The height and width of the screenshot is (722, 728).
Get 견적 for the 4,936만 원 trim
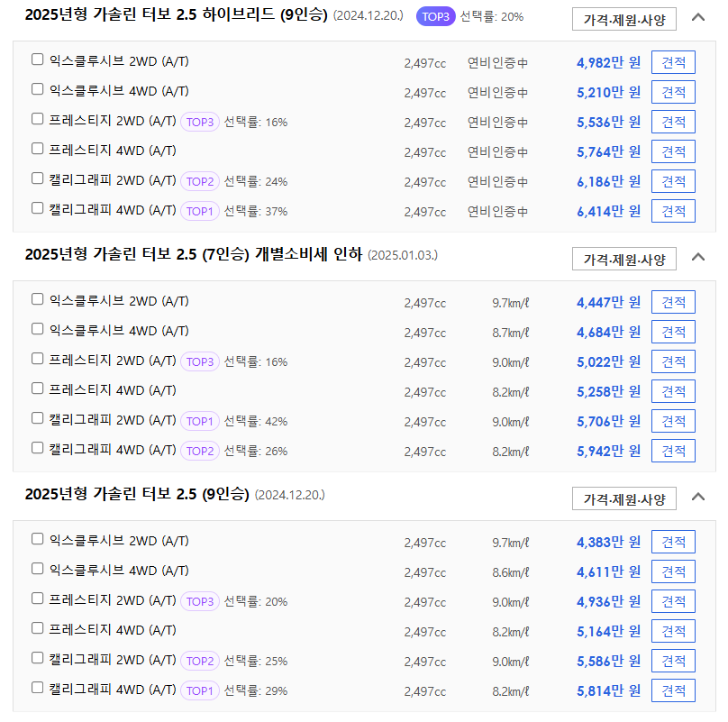point(673,601)
